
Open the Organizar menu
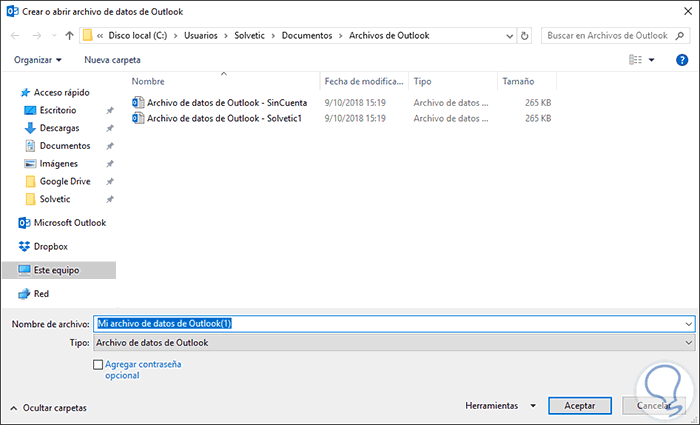pyautogui.click(x=38, y=60)
